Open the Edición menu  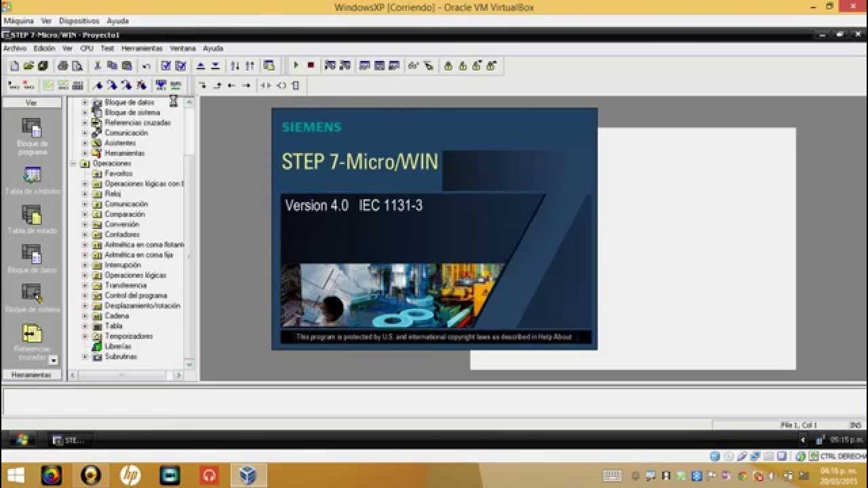click(44, 48)
